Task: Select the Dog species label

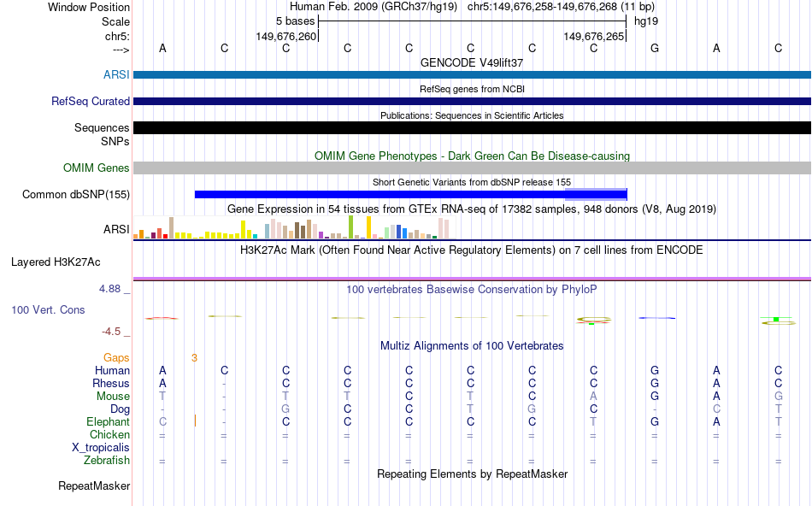Action: tap(120, 409)
